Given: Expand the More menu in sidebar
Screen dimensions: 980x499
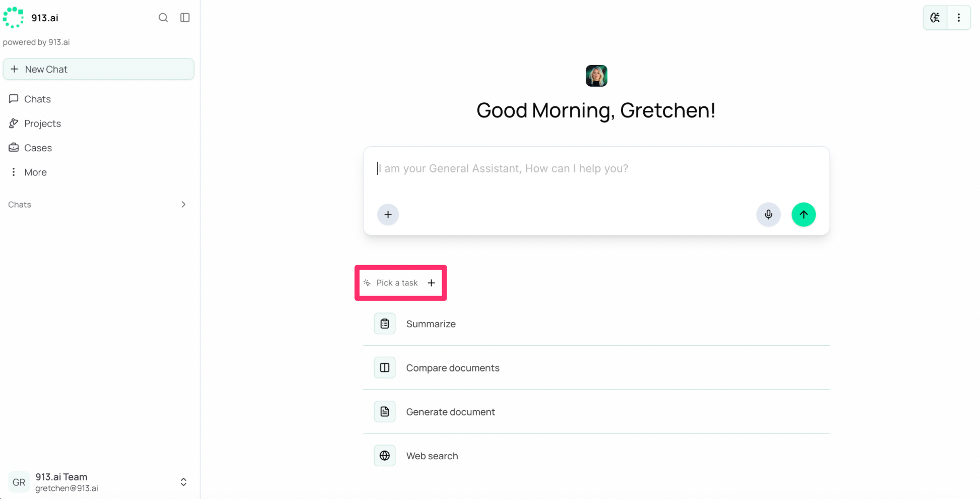Looking at the screenshot, I should (29, 172).
